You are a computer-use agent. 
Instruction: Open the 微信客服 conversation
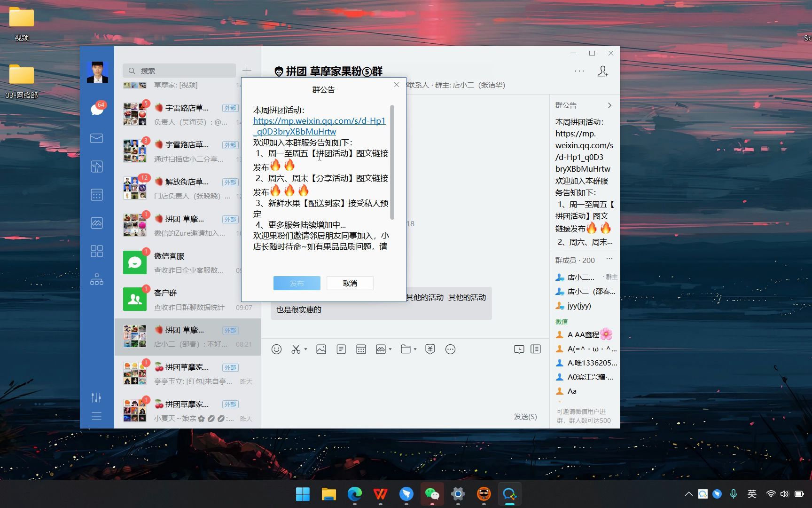[x=187, y=262]
